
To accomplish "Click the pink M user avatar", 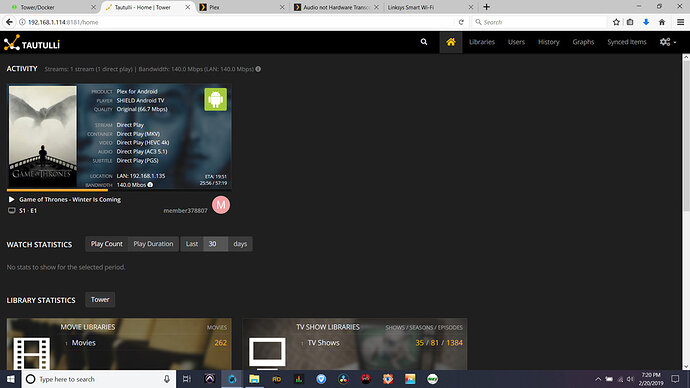I will (221, 205).
